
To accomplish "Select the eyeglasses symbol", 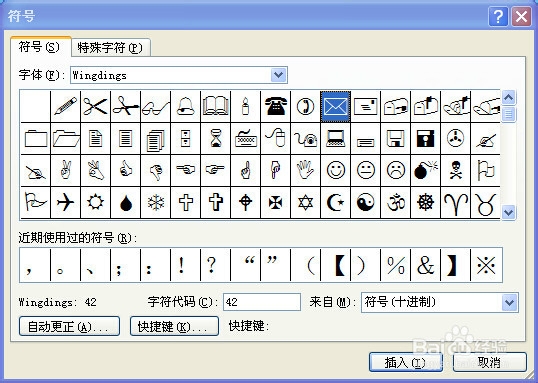I will tap(155, 106).
